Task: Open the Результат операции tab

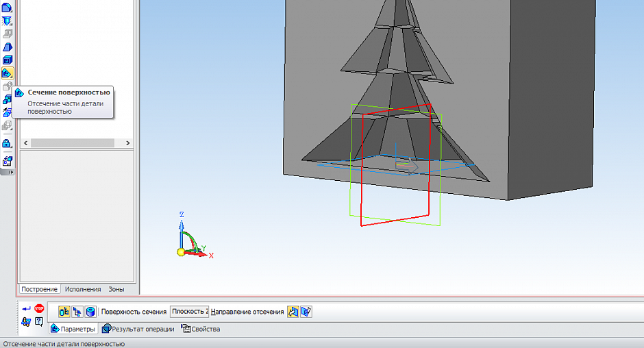Action: (138, 329)
